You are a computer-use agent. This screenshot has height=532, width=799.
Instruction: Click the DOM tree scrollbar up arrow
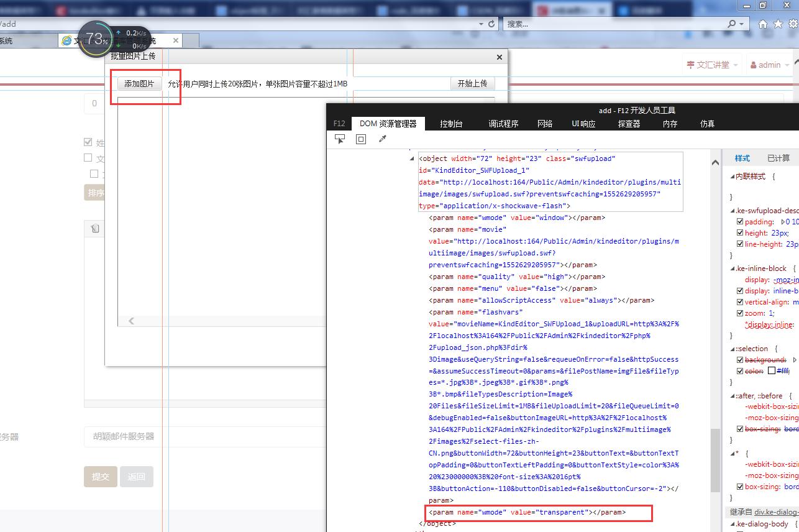point(715,163)
